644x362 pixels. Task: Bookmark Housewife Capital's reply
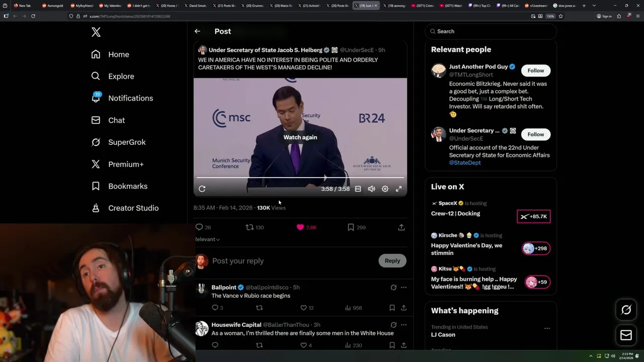pos(392,345)
